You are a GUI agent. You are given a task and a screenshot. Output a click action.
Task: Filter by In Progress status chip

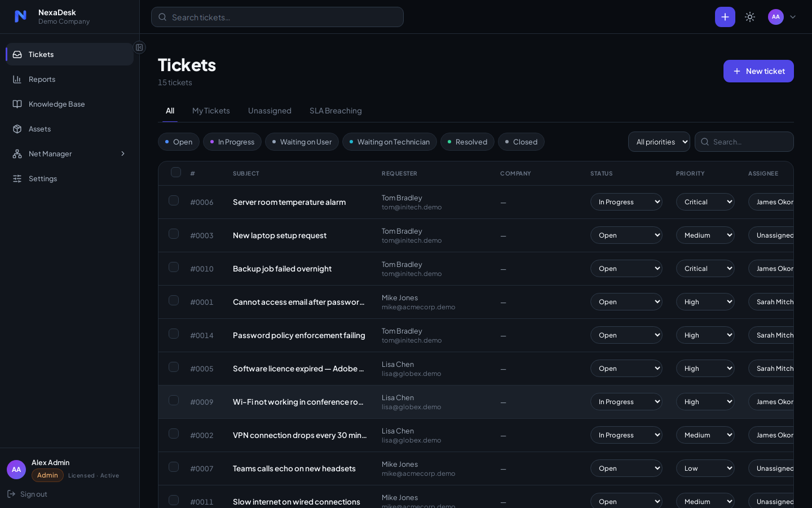[x=232, y=142]
